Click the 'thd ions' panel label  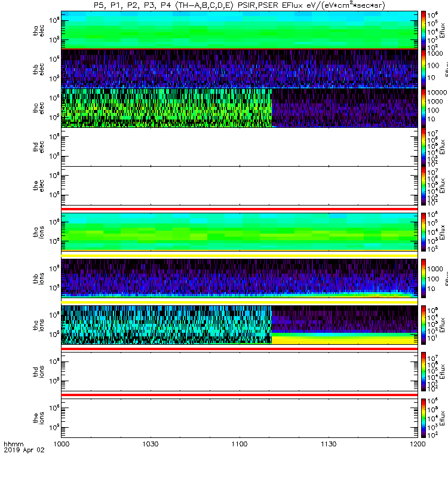(38, 372)
